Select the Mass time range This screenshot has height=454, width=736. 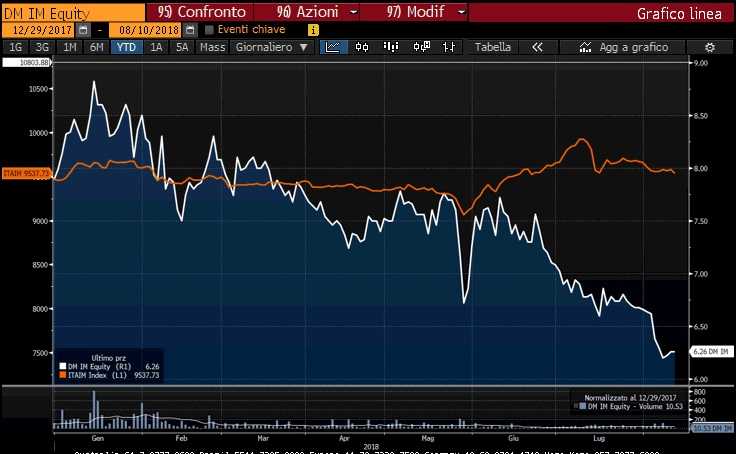coord(212,47)
